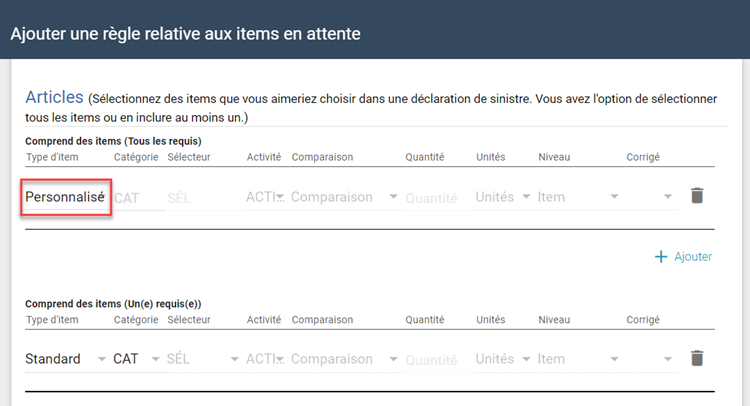
Task: Expand the CAT category dropdown in second row
Action: [x=137, y=359]
